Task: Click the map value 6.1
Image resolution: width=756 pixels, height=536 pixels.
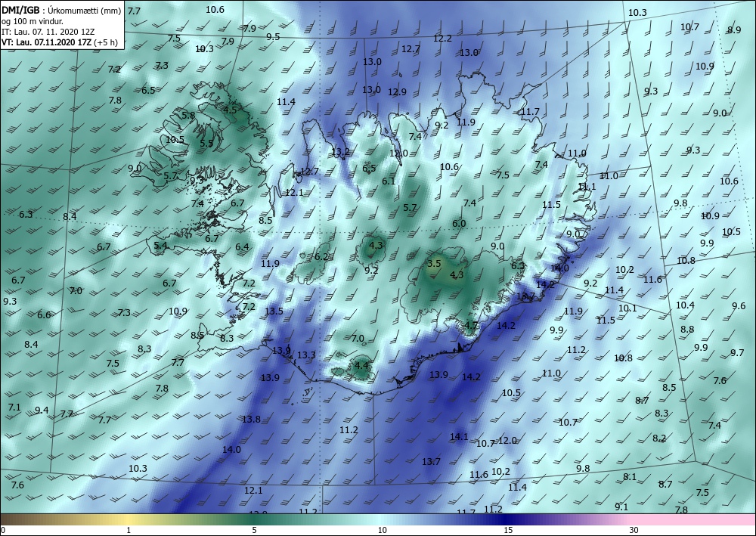Action: (389, 181)
